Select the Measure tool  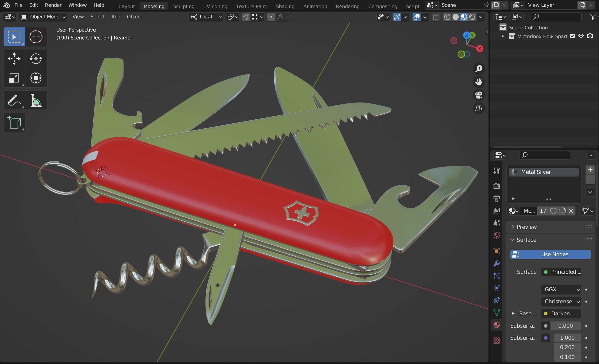pyautogui.click(x=36, y=100)
